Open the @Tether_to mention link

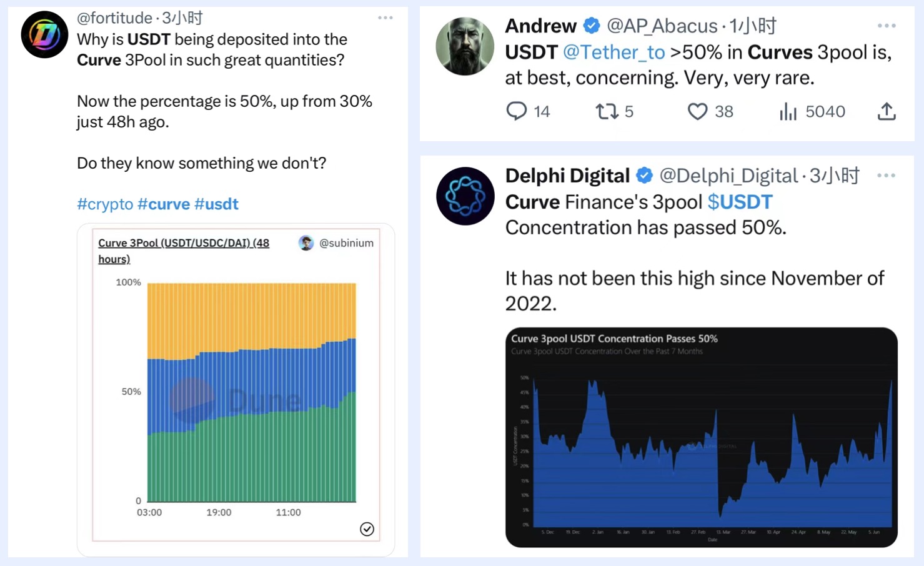[614, 52]
